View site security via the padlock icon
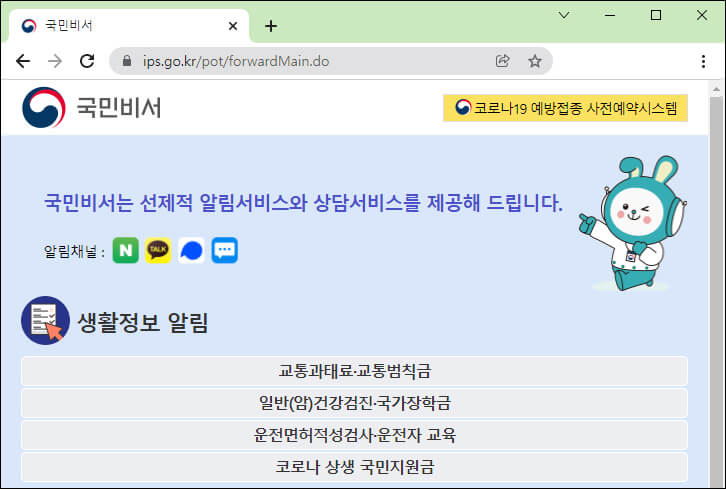This screenshot has width=726, height=489. tap(127, 61)
